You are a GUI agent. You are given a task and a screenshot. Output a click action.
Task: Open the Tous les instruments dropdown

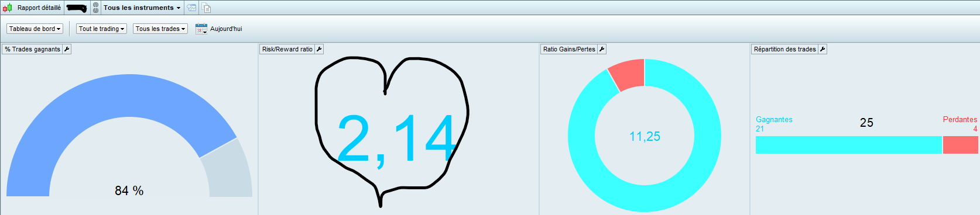(142, 8)
